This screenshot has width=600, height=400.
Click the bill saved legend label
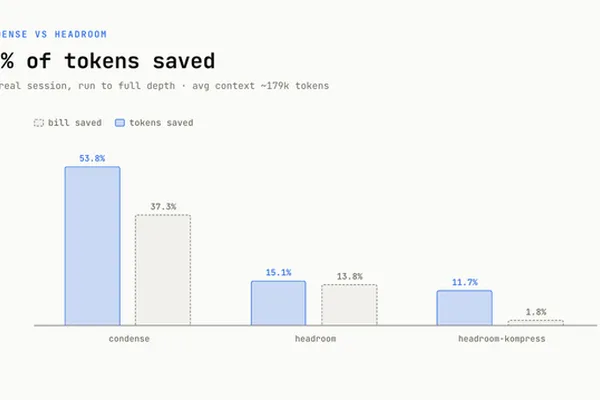75,123
